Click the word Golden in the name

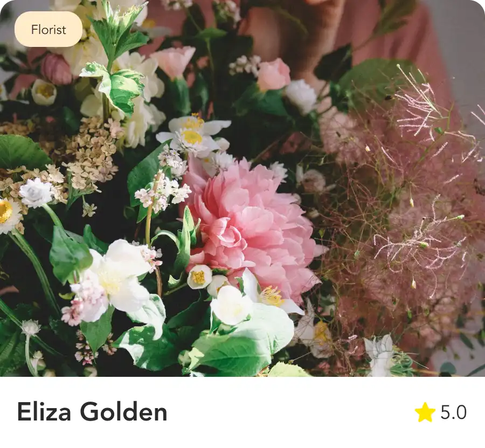(124, 412)
